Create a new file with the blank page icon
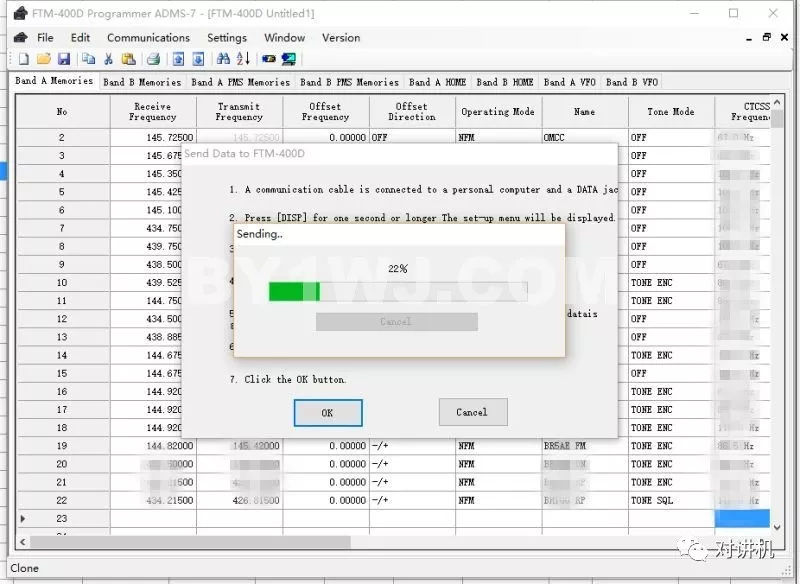This screenshot has width=800, height=584. (x=23, y=59)
